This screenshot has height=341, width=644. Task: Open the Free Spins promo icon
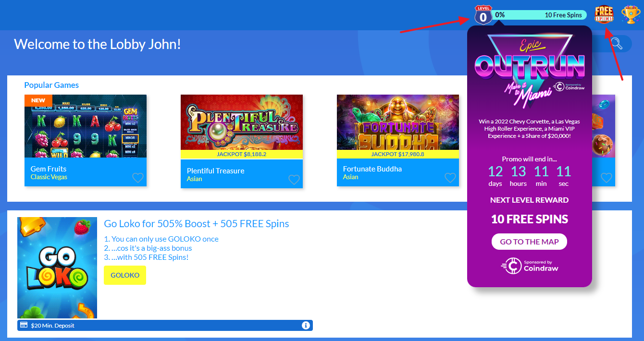tap(604, 13)
